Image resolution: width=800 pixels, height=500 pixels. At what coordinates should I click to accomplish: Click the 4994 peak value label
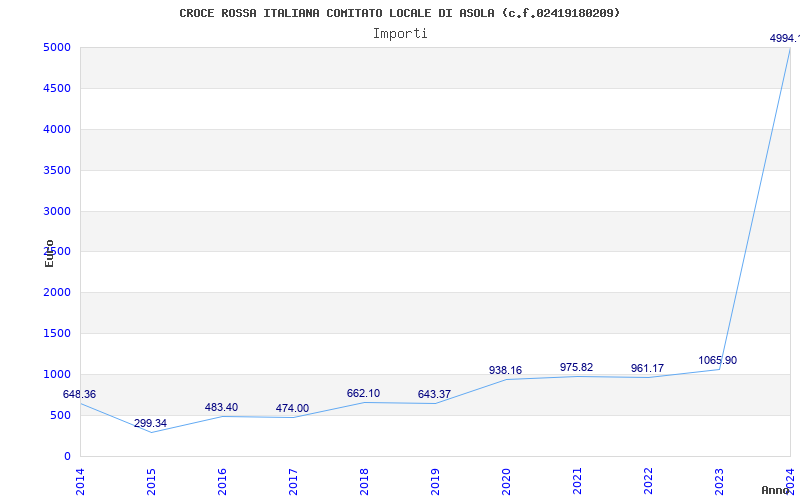coord(784,38)
